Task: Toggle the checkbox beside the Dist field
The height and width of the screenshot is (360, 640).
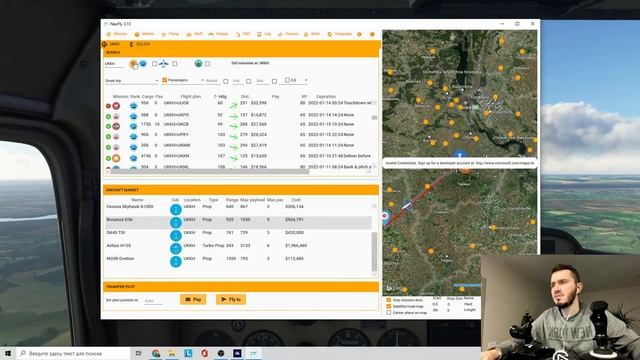Action: coord(274,81)
